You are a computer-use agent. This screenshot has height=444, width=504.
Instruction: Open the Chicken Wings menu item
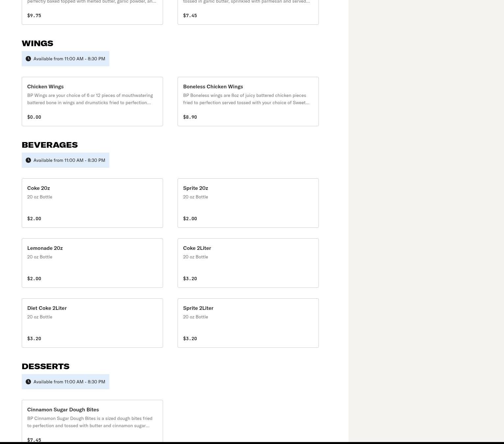92,102
